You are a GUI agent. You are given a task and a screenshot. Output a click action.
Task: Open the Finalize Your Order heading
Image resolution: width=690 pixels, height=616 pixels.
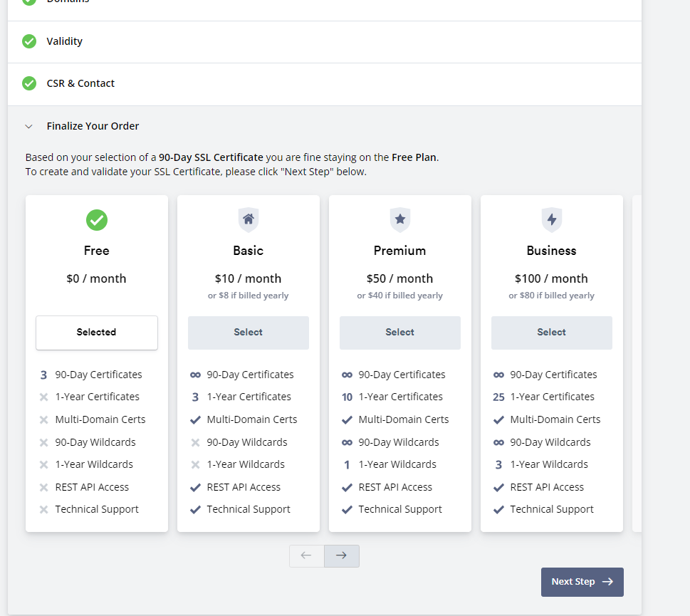(93, 126)
